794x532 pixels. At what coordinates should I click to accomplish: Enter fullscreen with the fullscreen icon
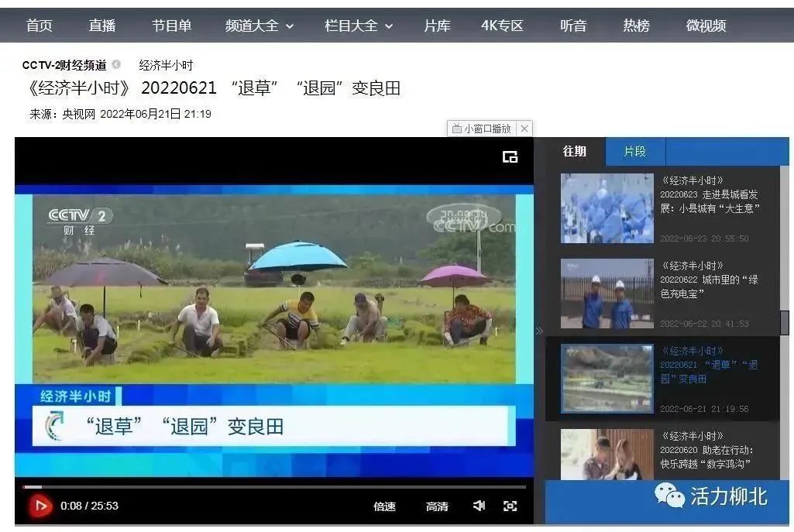click(510, 506)
